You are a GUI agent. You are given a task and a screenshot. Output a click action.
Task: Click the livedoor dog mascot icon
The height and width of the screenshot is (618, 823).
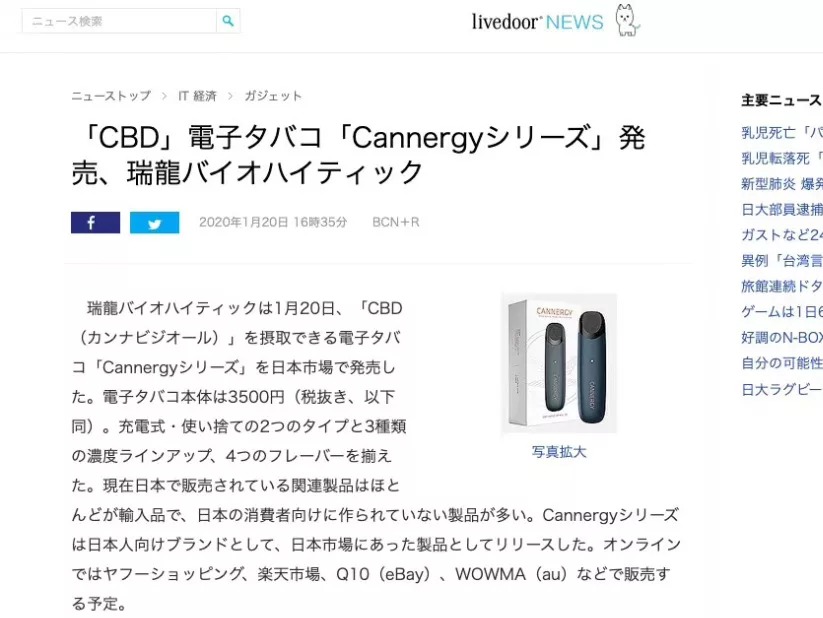pos(628,20)
